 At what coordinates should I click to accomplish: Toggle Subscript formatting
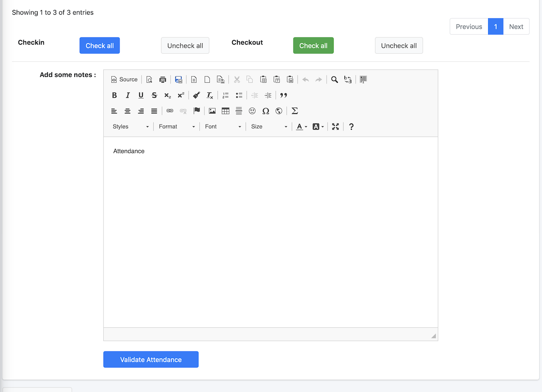[168, 96]
